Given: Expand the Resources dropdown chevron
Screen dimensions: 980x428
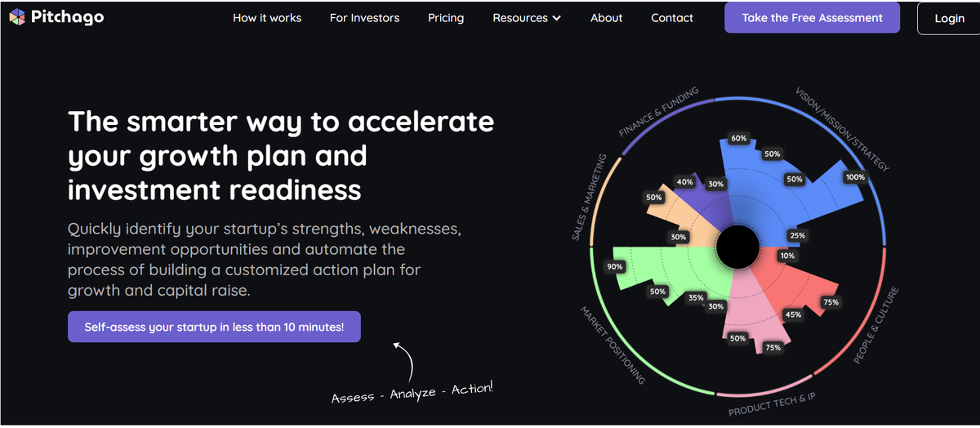Looking at the screenshot, I should coord(557,18).
